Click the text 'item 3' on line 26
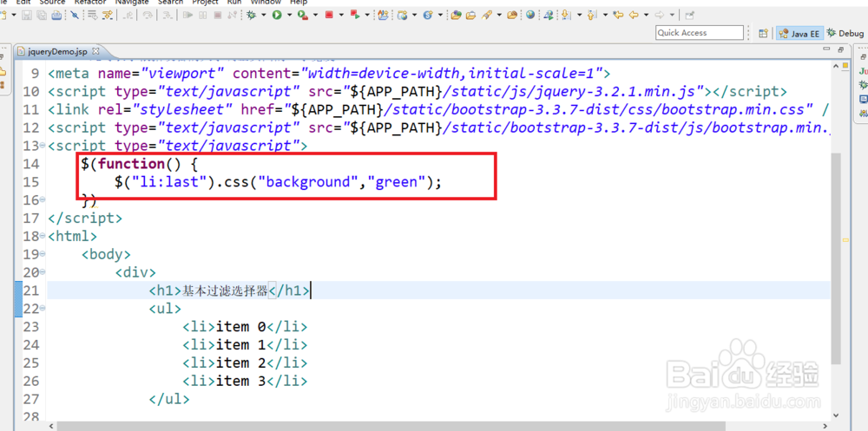The image size is (868, 431). pos(241,382)
